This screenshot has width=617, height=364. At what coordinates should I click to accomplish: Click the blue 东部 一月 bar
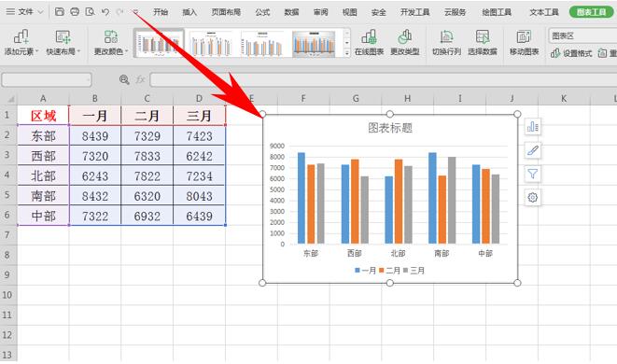pos(301,198)
